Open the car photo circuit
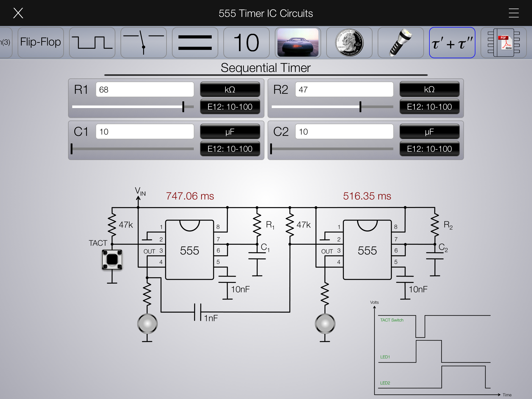532x399 pixels. (298, 43)
